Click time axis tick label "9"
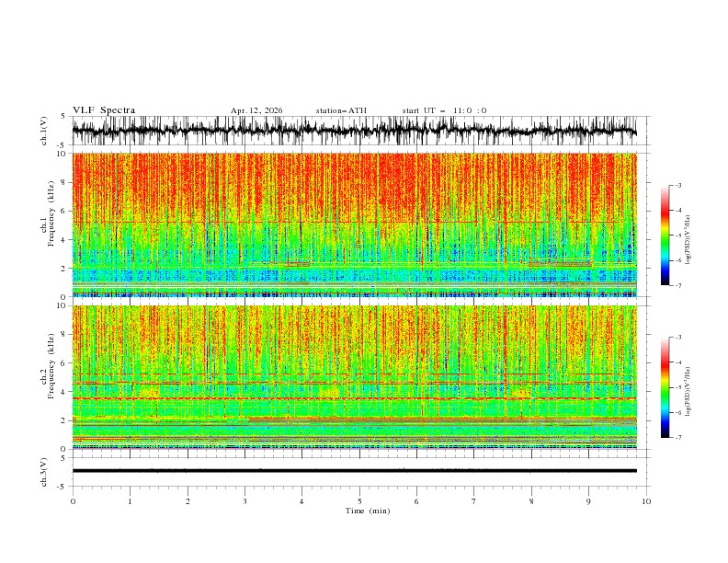Viewport: 728px width, 563px height. 588,501
